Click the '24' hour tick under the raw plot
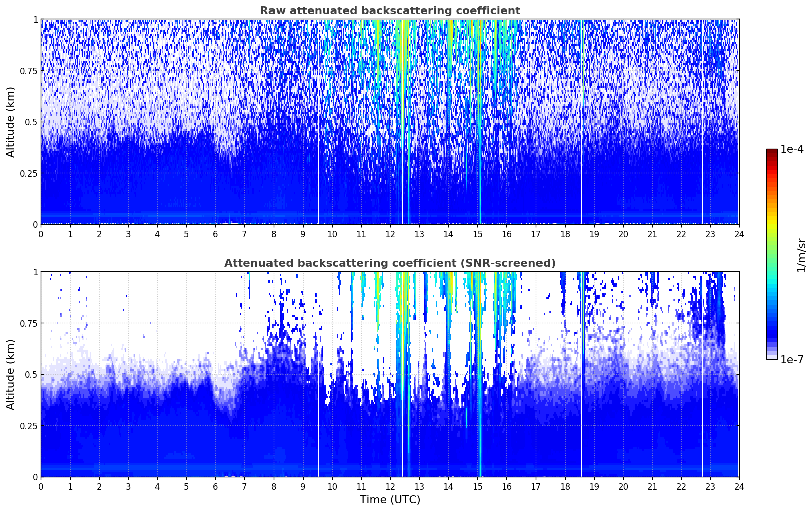This screenshot has height=511, width=812. tap(739, 234)
